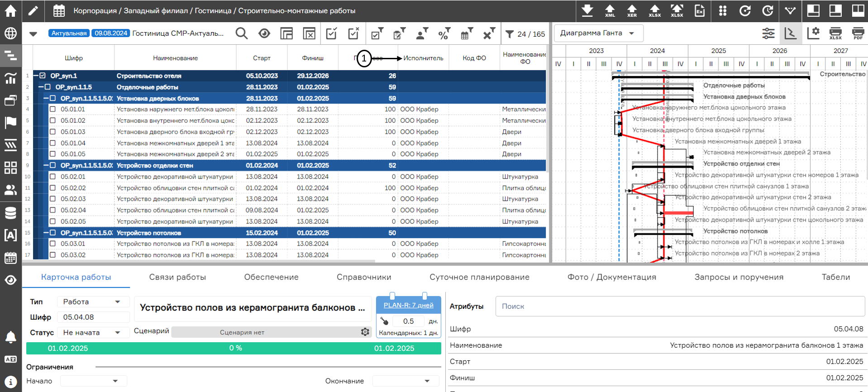This screenshot has height=392, width=868.
Task: Collapse the Устройство отделки стен group
Action: pyautogui.click(x=46, y=165)
